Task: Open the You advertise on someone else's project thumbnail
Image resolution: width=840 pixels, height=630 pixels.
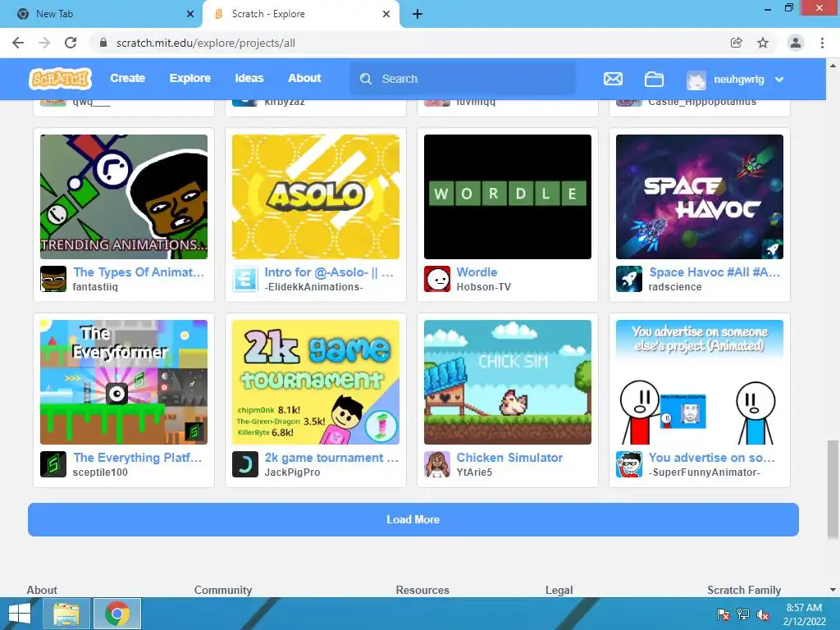Action: (700, 382)
